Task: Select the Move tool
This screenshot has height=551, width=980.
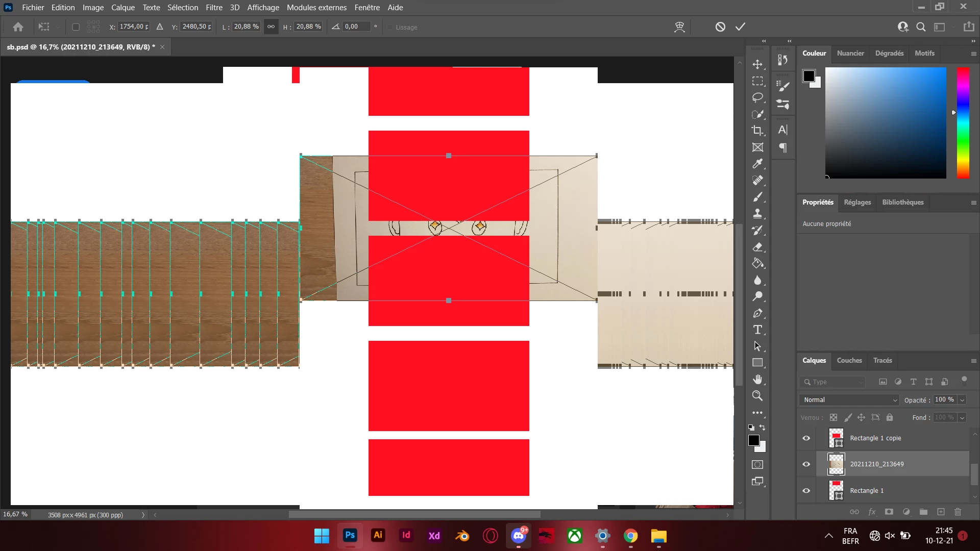Action: click(x=757, y=64)
